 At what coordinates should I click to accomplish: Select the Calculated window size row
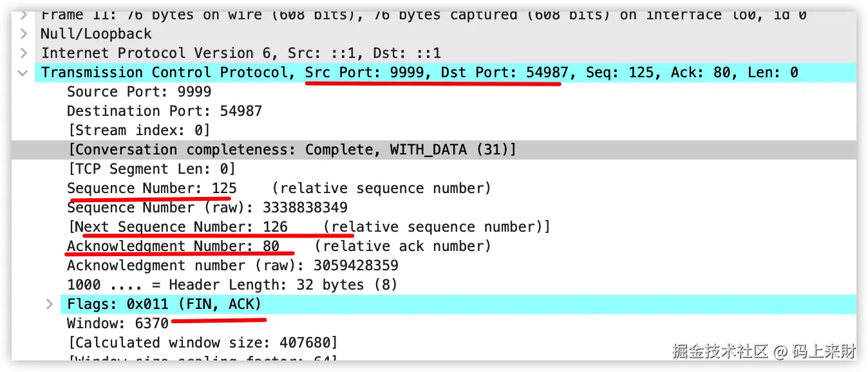pyautogui.click(x=202, y=342)
